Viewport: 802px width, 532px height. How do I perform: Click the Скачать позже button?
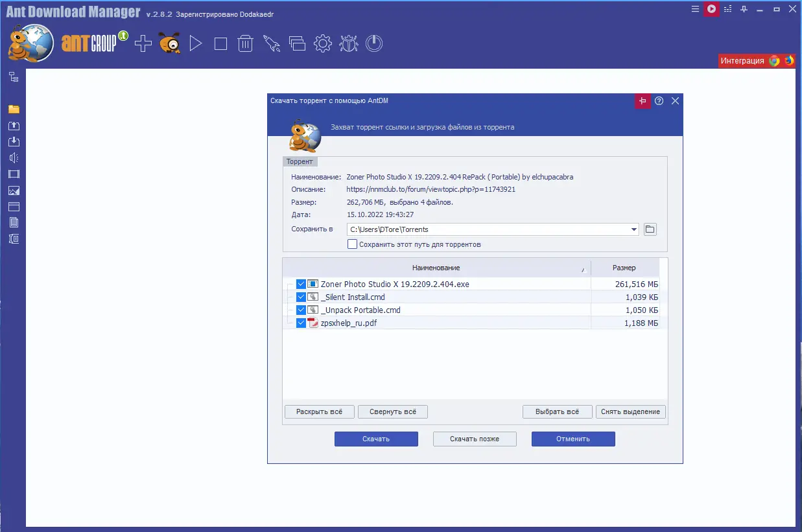point(475,439)
